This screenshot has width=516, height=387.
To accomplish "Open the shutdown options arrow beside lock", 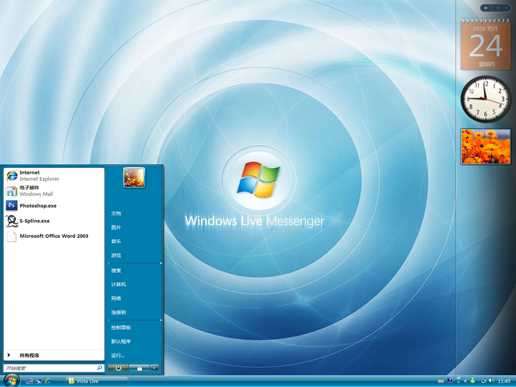I will coord(154,368).
